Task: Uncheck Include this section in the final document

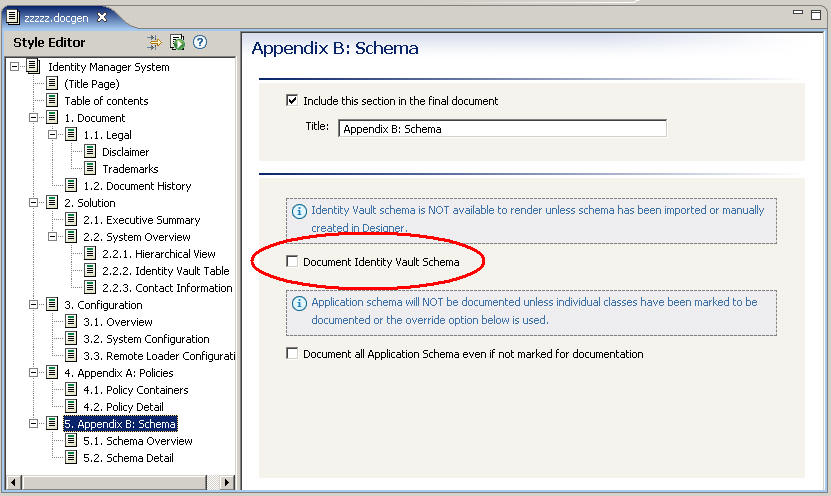Action: coord(292,101)
